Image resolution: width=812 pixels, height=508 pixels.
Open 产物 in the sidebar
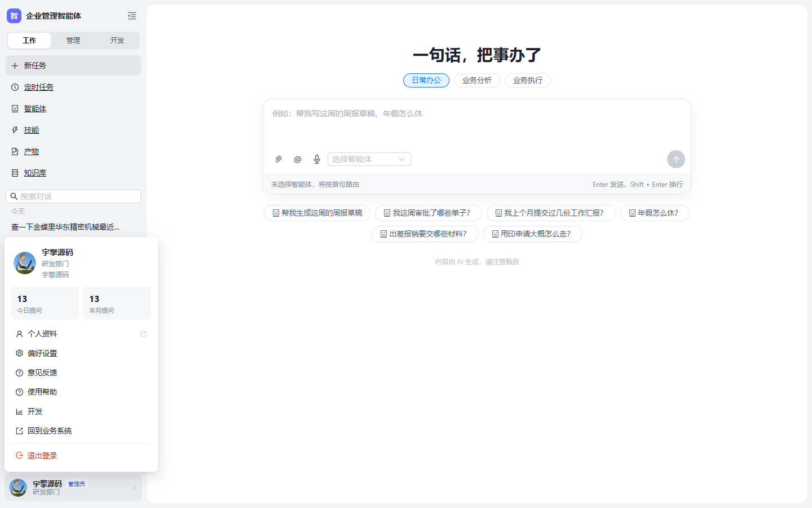[73, 151]
